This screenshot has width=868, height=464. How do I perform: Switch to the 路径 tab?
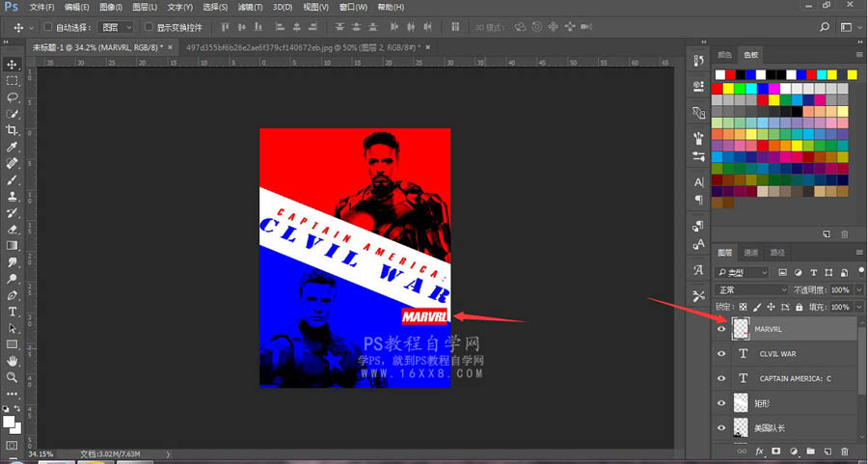coord(777,253)
